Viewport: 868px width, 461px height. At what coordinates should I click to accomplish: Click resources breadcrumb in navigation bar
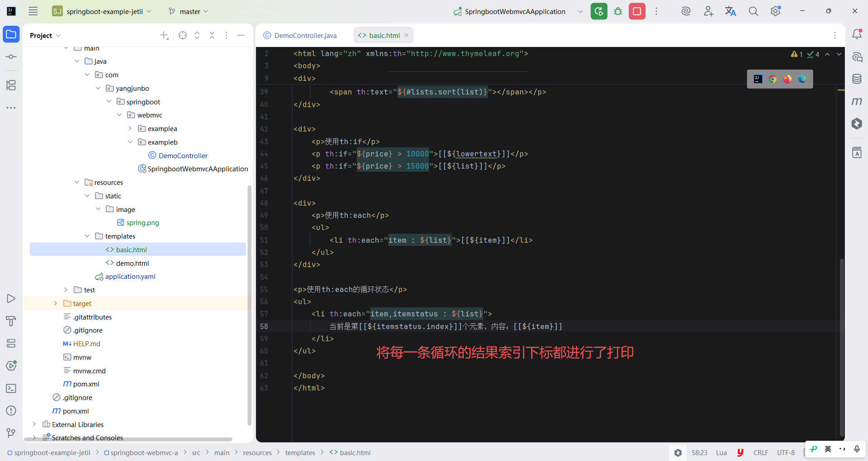coord(257,452)
